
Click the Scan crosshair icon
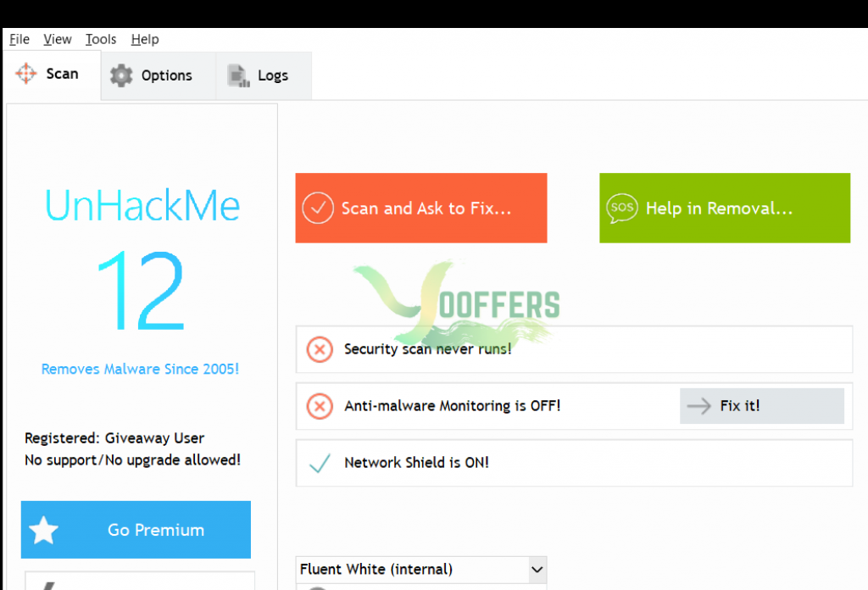coord(26,73)
